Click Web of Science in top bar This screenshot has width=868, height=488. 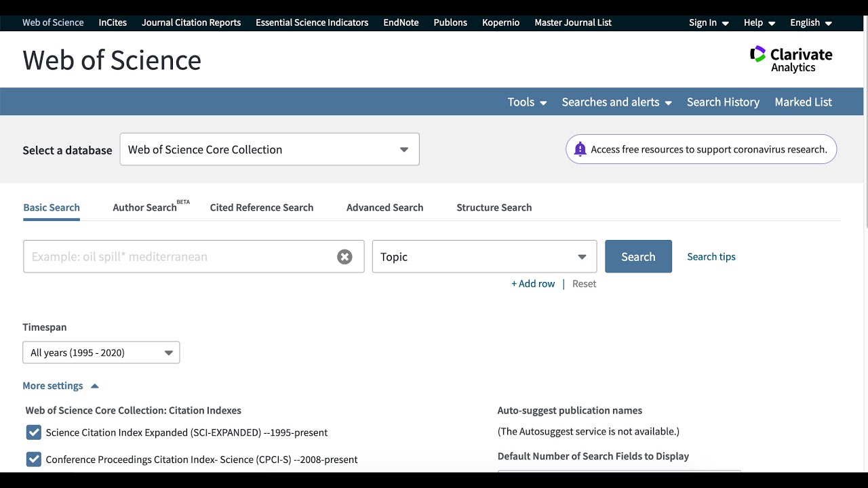pyautogui.click(x=53, y=22)
